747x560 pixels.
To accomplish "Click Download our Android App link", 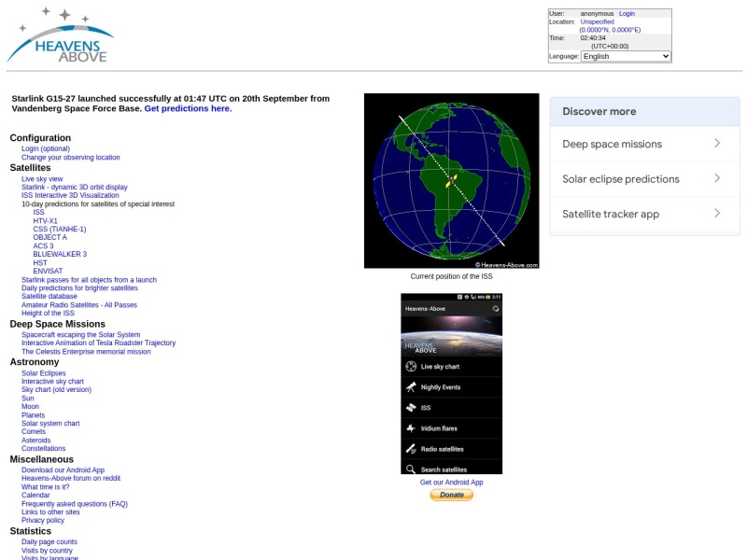I will coord(63,470).
